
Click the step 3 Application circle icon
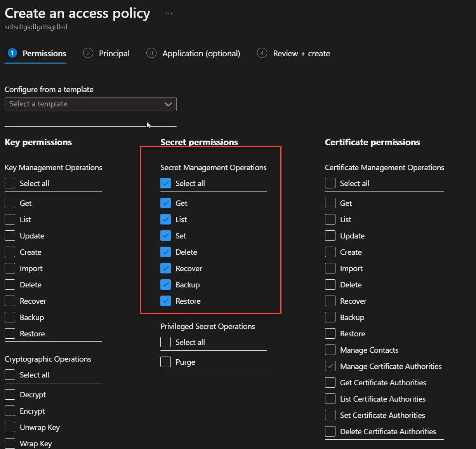[x=151, y=53]
